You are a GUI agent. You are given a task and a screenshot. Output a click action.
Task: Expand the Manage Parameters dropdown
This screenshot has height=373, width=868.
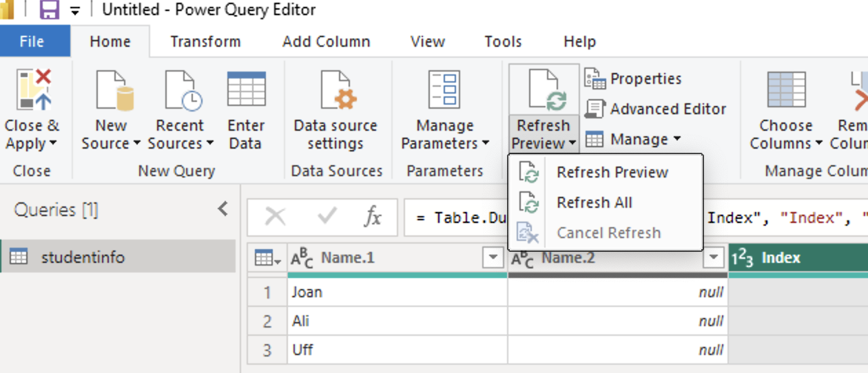[x=485, y=144]
